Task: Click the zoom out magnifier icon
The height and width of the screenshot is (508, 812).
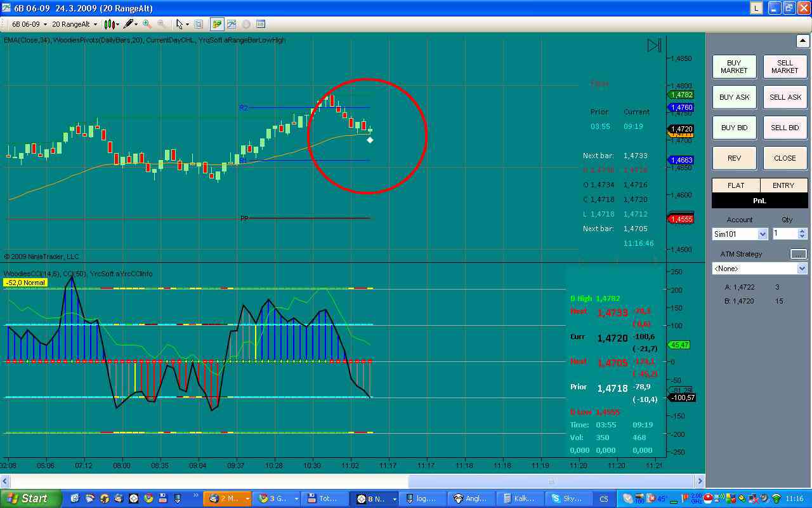Action: [161, 24]
